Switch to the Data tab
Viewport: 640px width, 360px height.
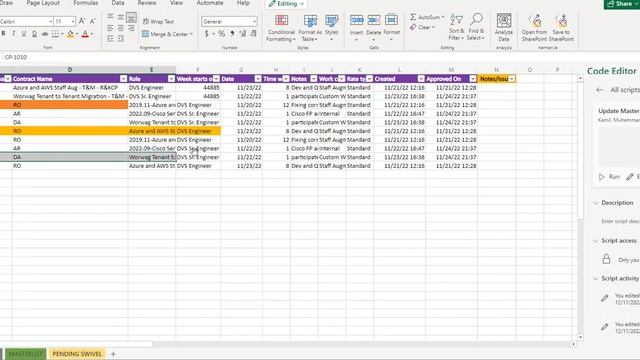(118, 3)
